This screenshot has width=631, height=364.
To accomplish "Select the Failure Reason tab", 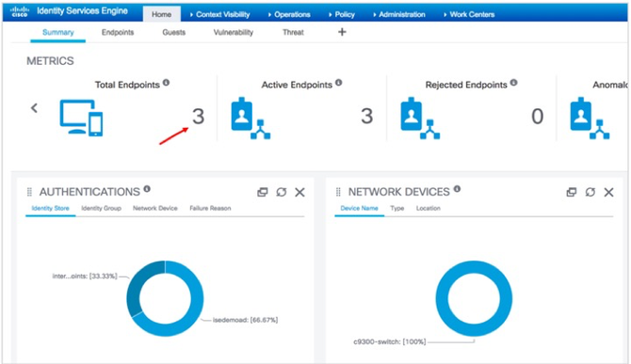I will (x=210, y=208).
